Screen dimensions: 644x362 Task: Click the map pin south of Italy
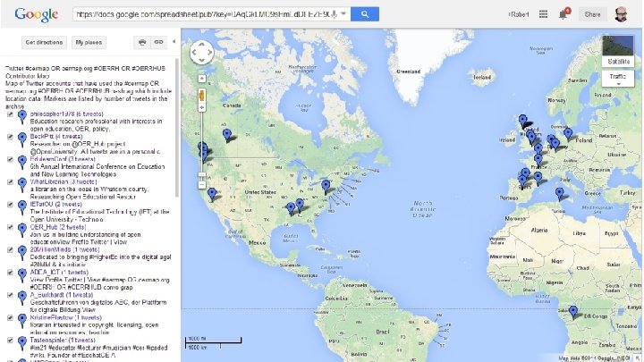[559, 193]
